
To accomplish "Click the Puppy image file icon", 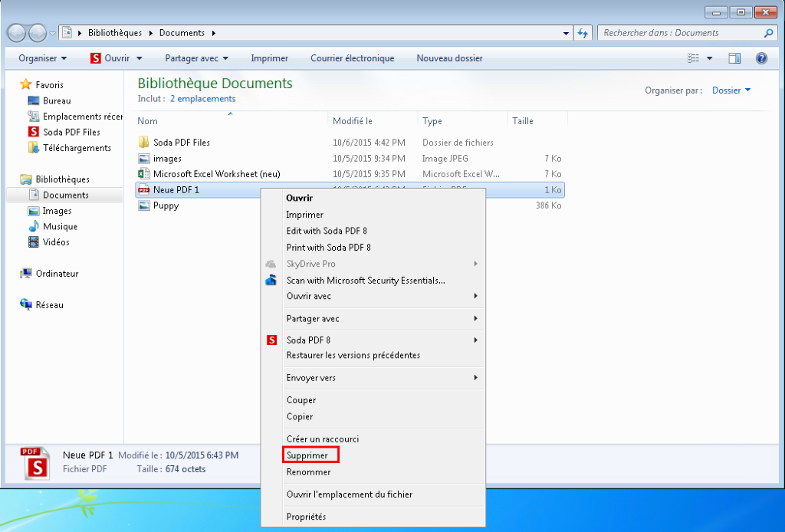I will 143,205.
